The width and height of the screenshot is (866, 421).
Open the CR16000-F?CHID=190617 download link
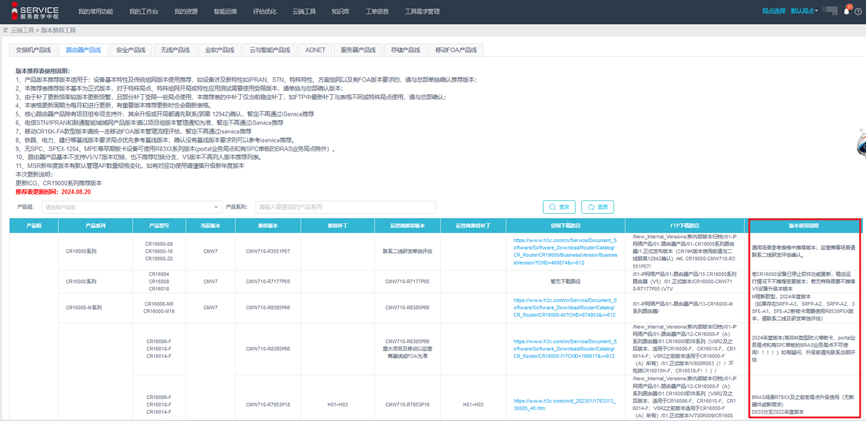pos(566,349)
